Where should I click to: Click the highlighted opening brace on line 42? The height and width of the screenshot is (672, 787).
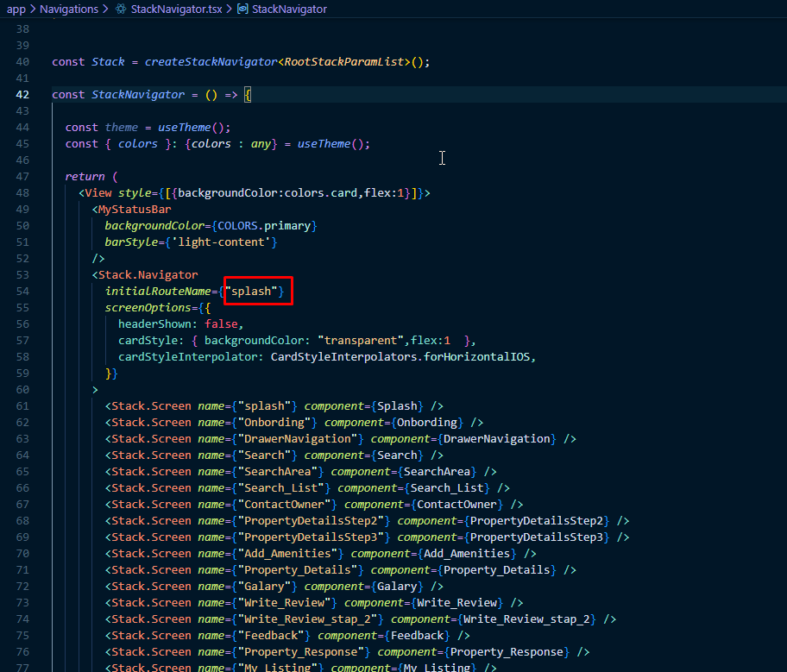point(248,95)
